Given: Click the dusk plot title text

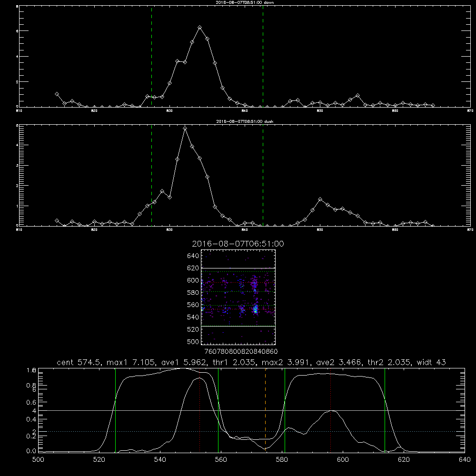Looking at the screenshot, I should click(x=245, y=121).
